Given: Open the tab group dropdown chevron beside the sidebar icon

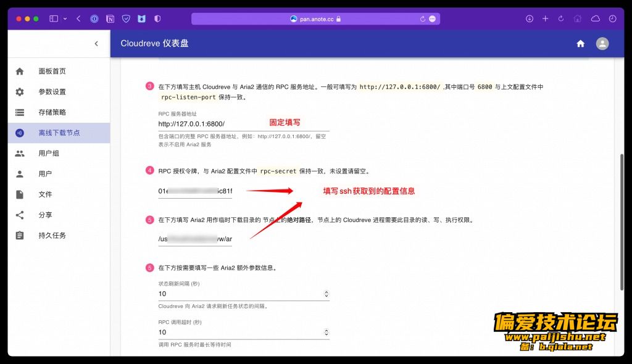Looking at the screenshot, I should point(65,19).
